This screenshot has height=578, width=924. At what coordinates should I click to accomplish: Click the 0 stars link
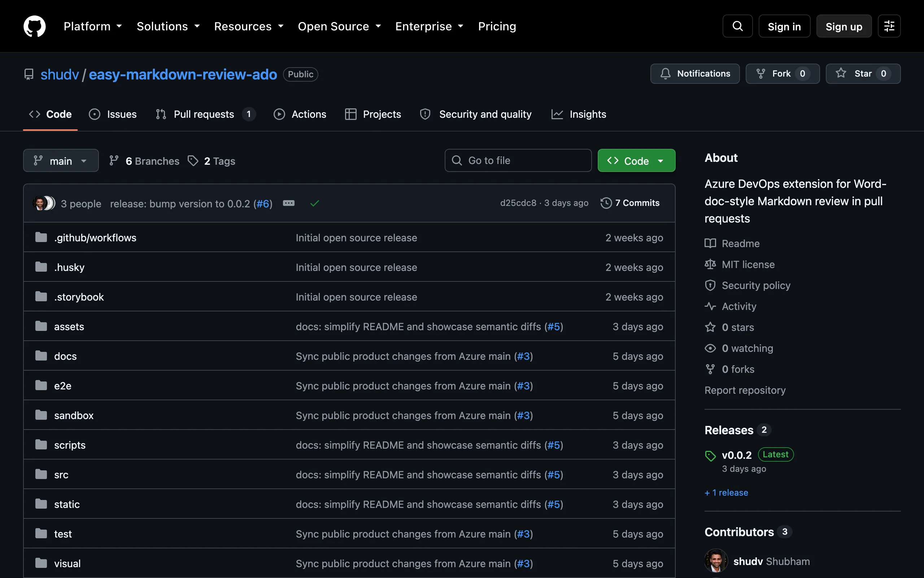[x=729, y=327]
